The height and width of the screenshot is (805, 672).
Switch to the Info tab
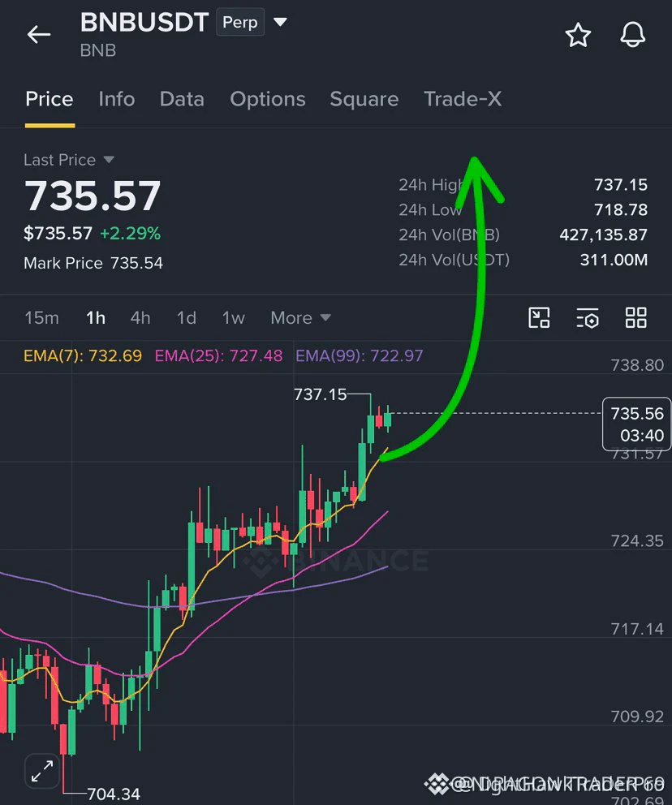click(117, 99)
